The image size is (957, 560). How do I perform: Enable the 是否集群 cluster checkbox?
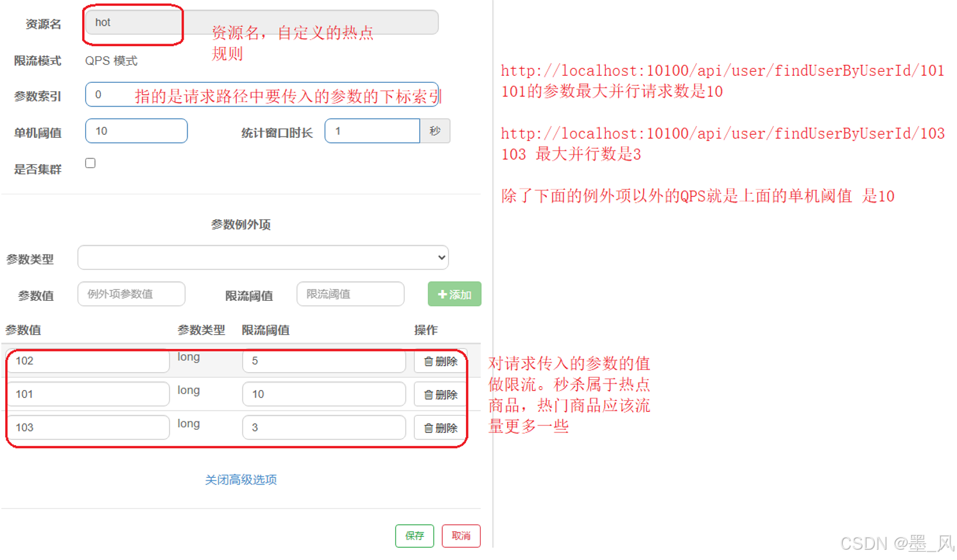point(90,163)
